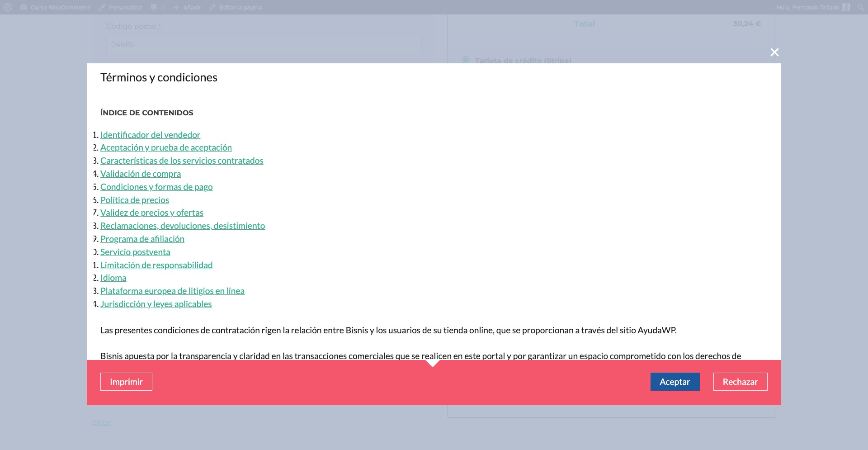
Task: Click the Código postal field behind modal
Action: (x=263, y=45)
